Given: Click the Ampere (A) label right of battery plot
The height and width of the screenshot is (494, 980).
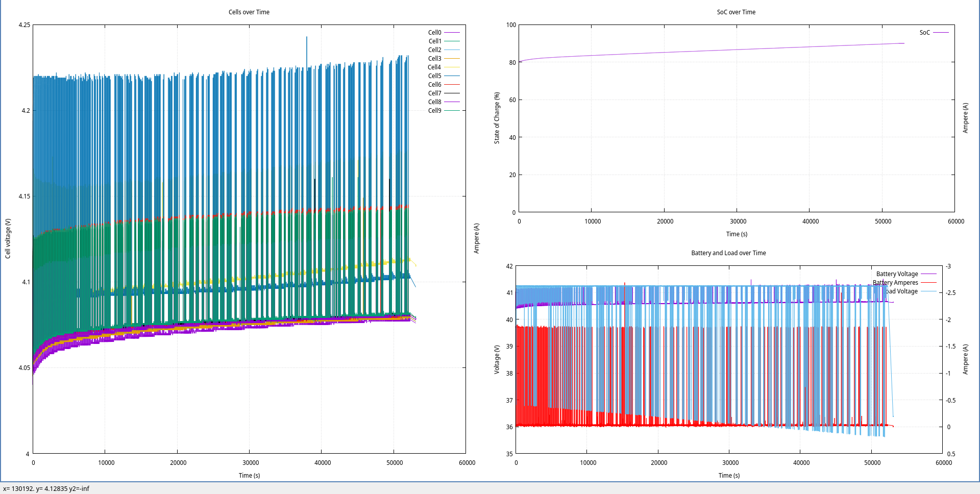Looking at the screenshot, I should pos(965,359).
